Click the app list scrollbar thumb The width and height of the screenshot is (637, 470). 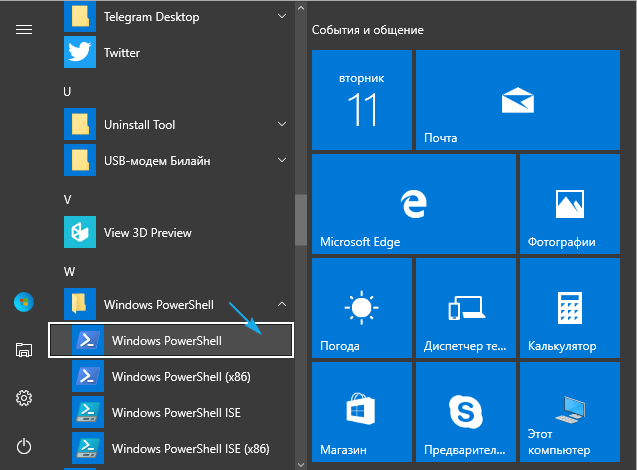300,220
